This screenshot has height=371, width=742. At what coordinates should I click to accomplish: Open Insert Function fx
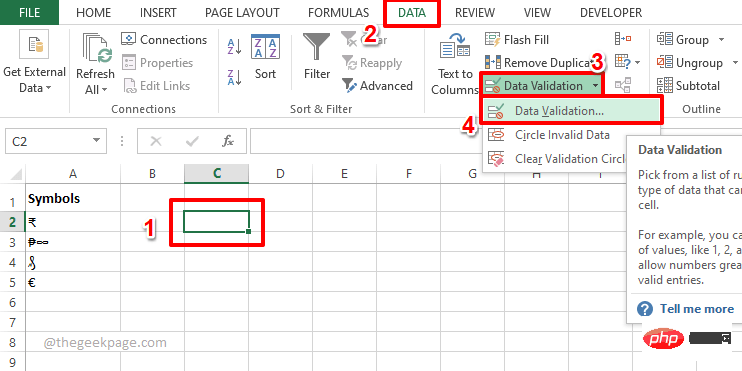pyautogui.click(x=228, y=141)
